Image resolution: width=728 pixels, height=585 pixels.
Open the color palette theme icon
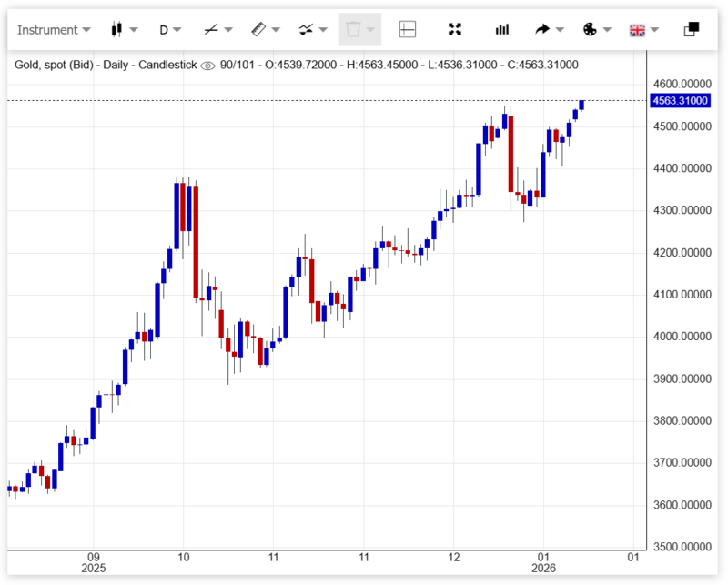590,29
